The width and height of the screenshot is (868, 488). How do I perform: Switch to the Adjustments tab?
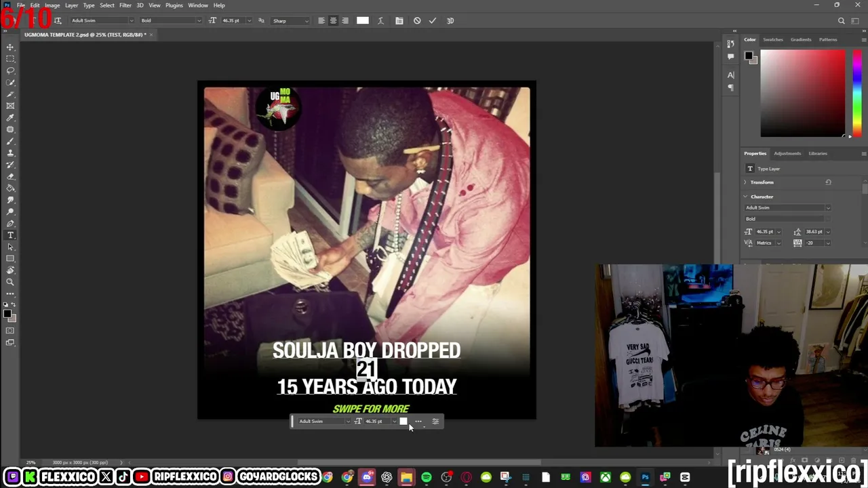point(787,153)
